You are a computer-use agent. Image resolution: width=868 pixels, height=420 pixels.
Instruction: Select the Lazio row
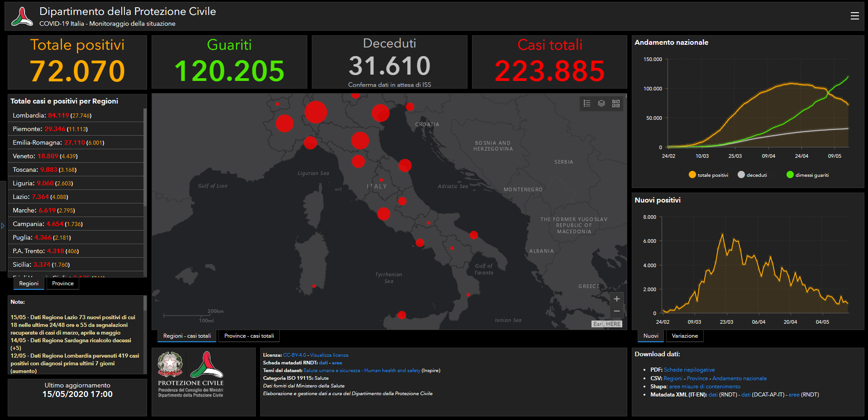click(76, 197)
